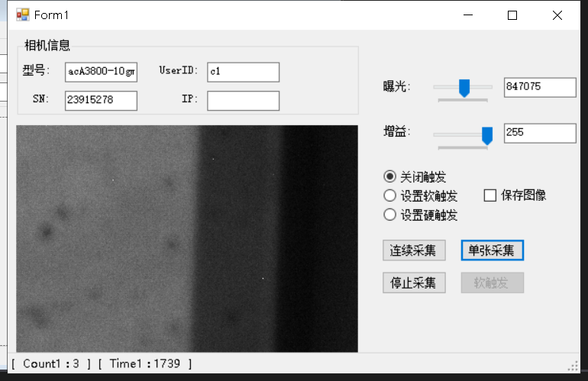Screen dimensions: 588x381
Task: Start continuous capture with 连续采集 button
Action: 414,250
